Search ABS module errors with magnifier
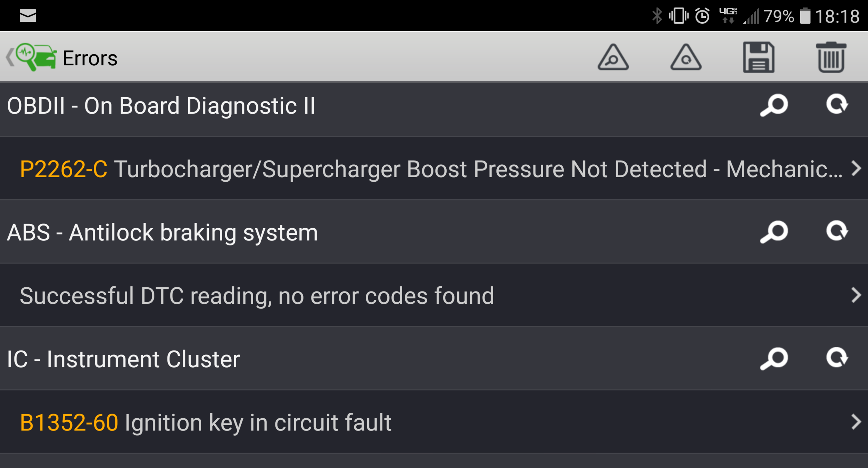 774,232
